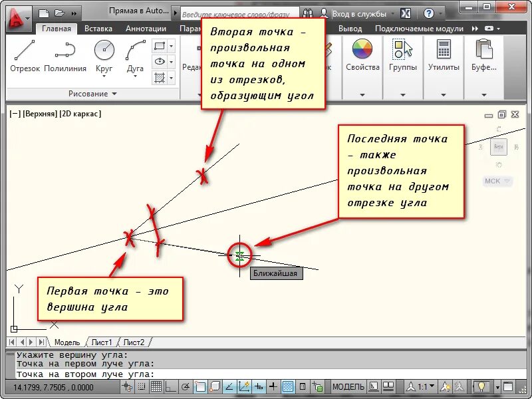
Task: Select the Отрезок line tool
Action: [x=25, y=56]
